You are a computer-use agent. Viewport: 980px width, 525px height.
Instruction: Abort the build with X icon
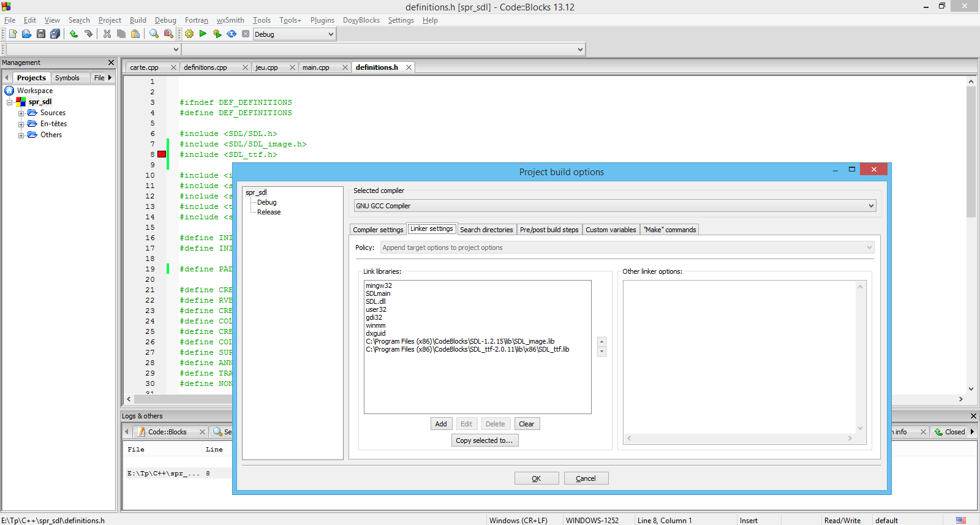[x=246, y=34]
